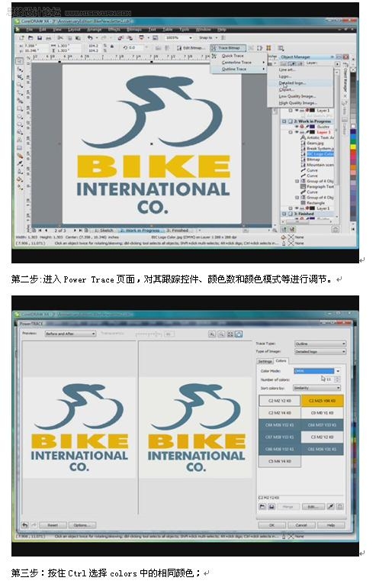Click Open color palette icon in PowerTRACE
392x584 pixels.
pyautogui.click(x=262, y=507)
